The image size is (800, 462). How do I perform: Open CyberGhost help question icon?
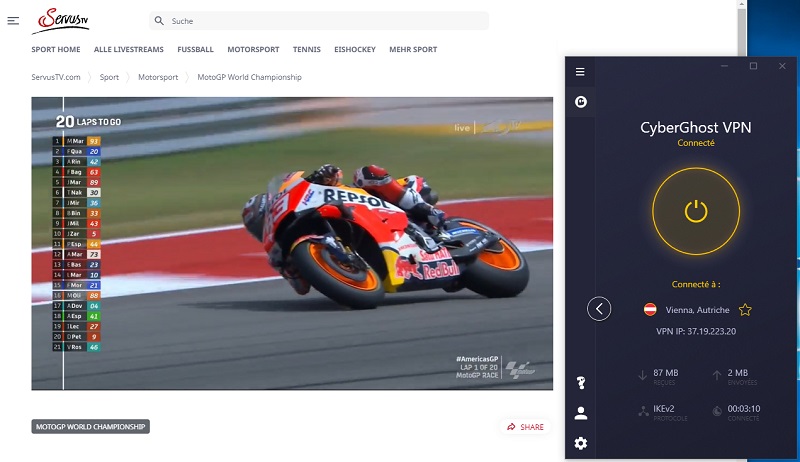(581, 382)
